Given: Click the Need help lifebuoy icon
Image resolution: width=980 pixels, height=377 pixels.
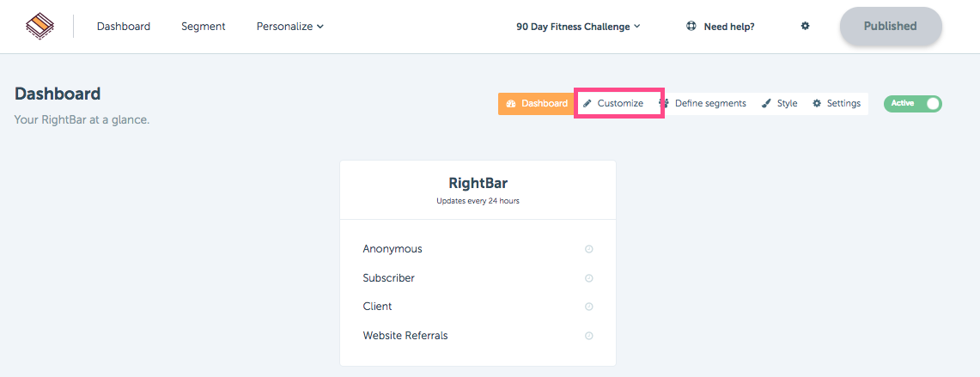Looking at the screenshot, I should (691, 27).
